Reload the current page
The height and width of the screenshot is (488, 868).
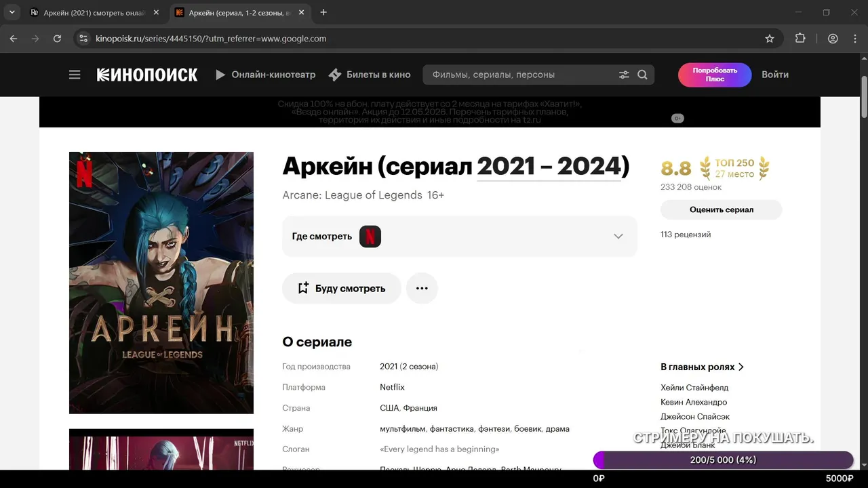click(57, 39)
